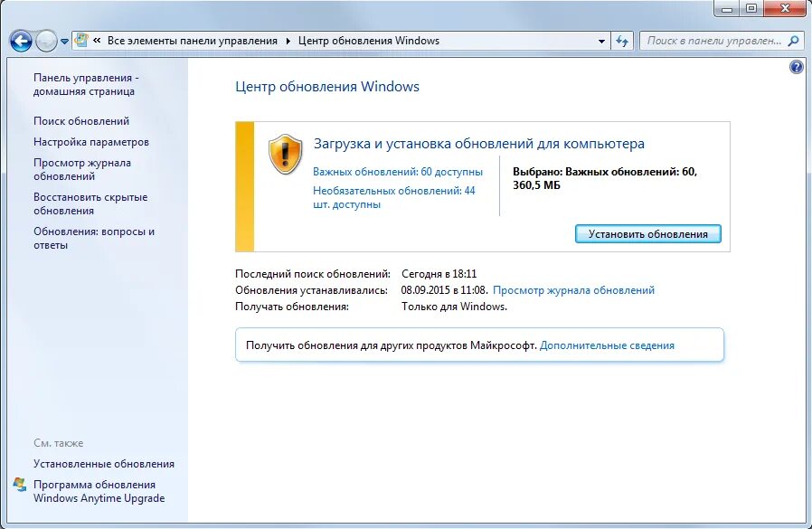Open 'Настройка параметров' in sidebar
812x529 pixels.
pyautogui.click(x=91, y=142)
